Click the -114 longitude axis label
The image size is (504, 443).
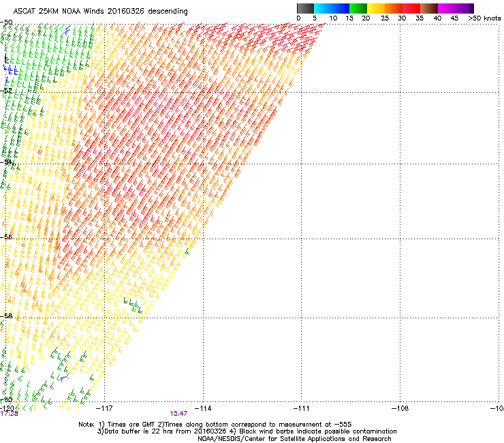point(203,408)
